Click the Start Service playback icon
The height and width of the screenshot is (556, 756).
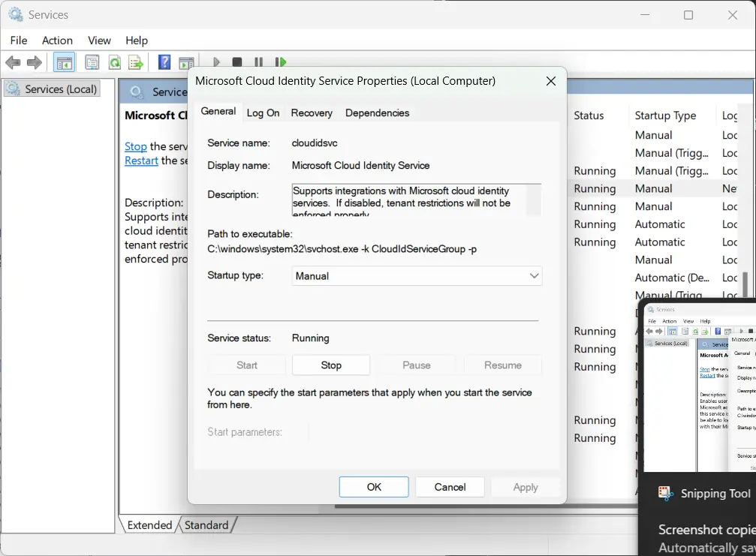click(x=215, y=62)
